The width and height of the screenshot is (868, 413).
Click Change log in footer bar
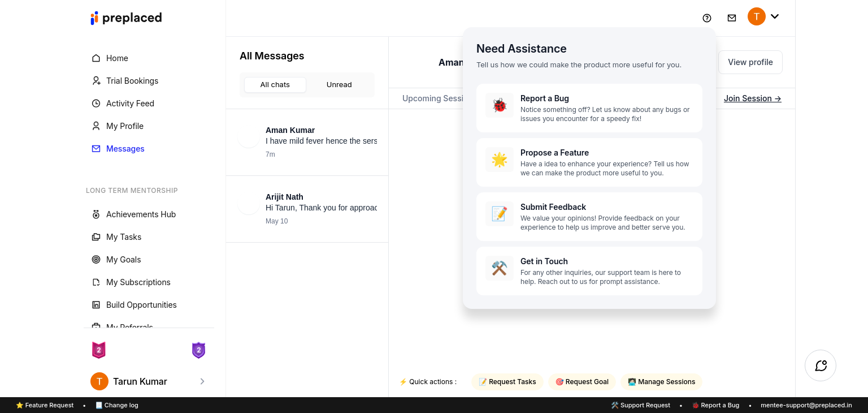tap(117, 405)
